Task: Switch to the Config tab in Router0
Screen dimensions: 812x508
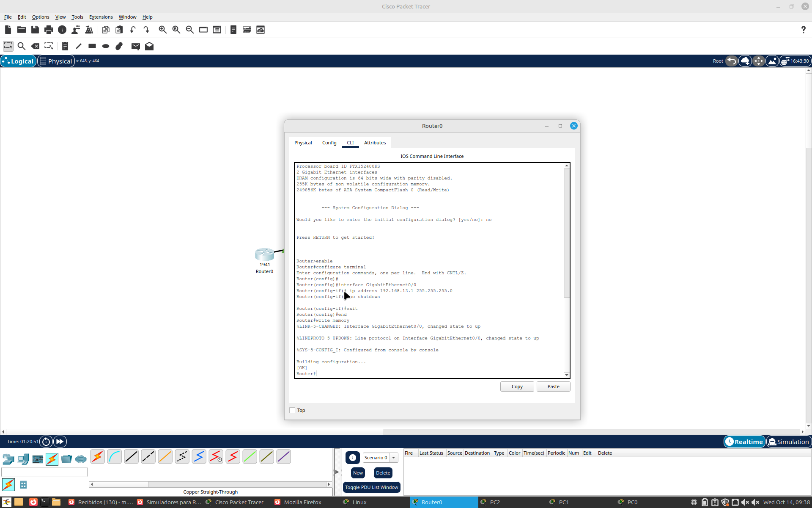Action: (x=329, y=143)
